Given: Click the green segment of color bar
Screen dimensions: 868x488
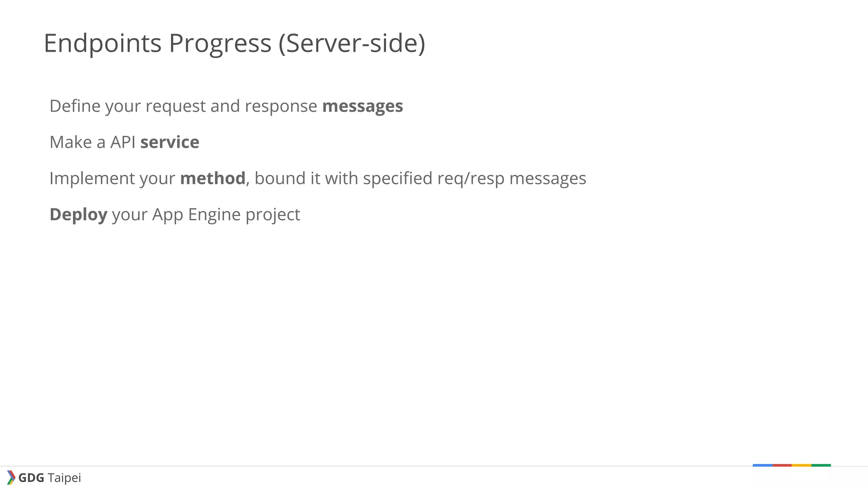Looking at the screenshot, I should point(821,465).
